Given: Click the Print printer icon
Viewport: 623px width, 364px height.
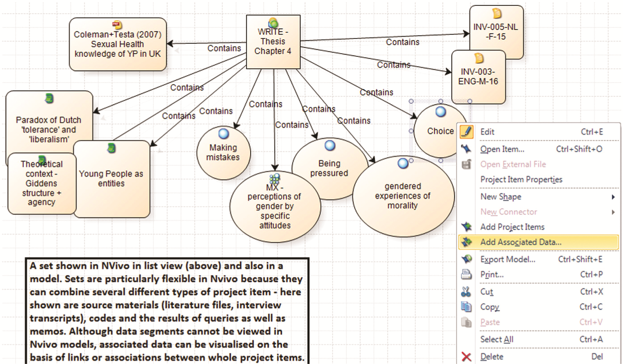Looking at the screenshot, I should click(466, 275).
